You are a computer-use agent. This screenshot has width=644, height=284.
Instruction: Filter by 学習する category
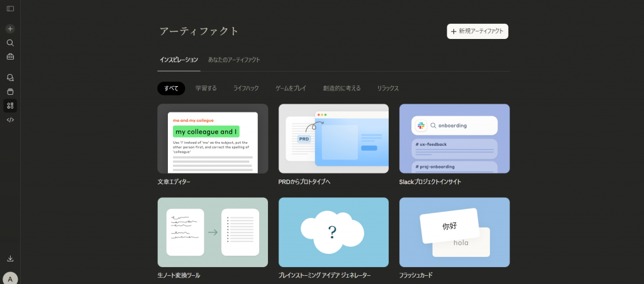tap(206, 89)
